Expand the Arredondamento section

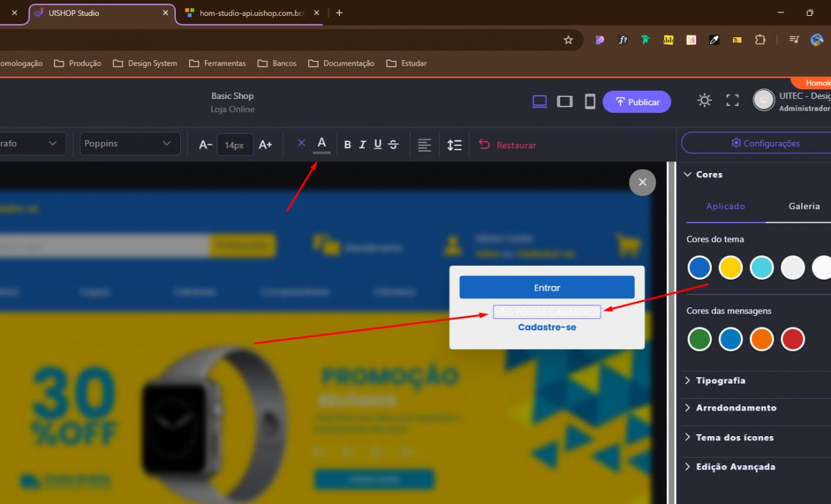(x=735, y=408)
